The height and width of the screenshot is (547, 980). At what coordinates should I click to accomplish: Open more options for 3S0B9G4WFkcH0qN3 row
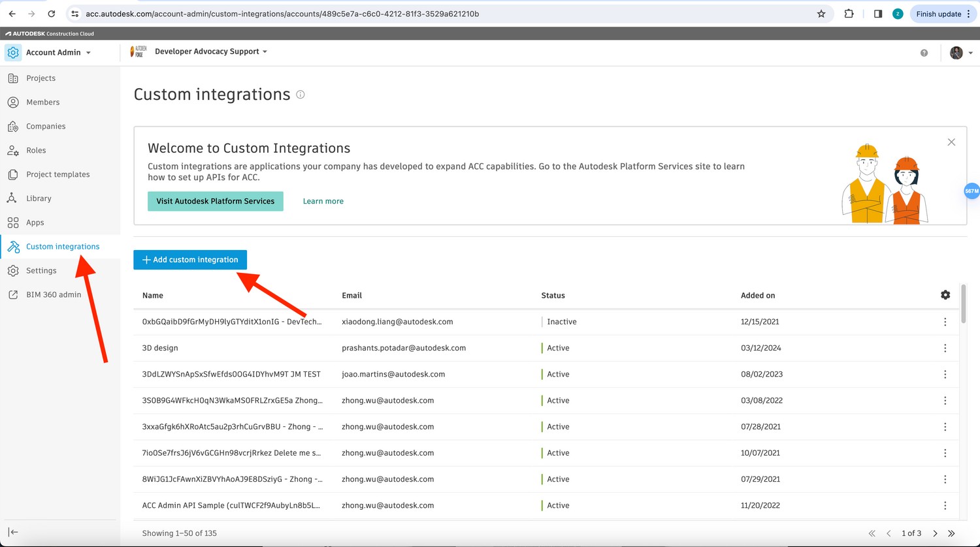[x=945, y=400]
